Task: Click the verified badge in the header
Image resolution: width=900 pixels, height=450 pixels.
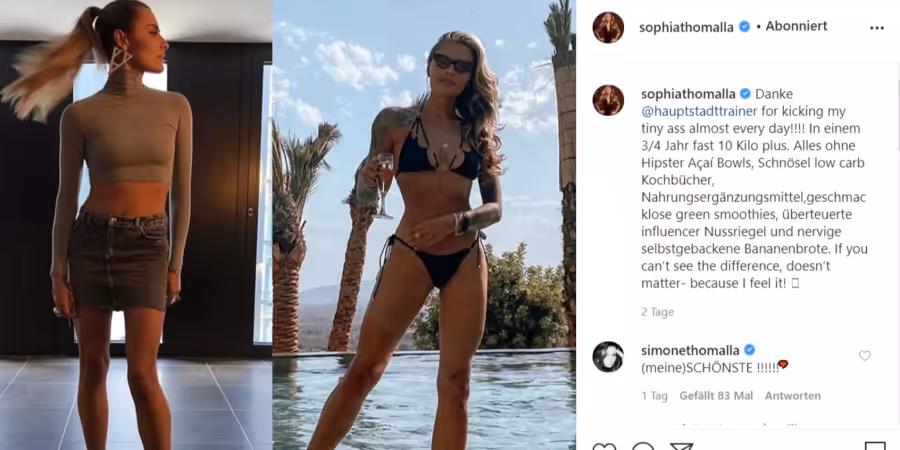Action: [744, 26]
